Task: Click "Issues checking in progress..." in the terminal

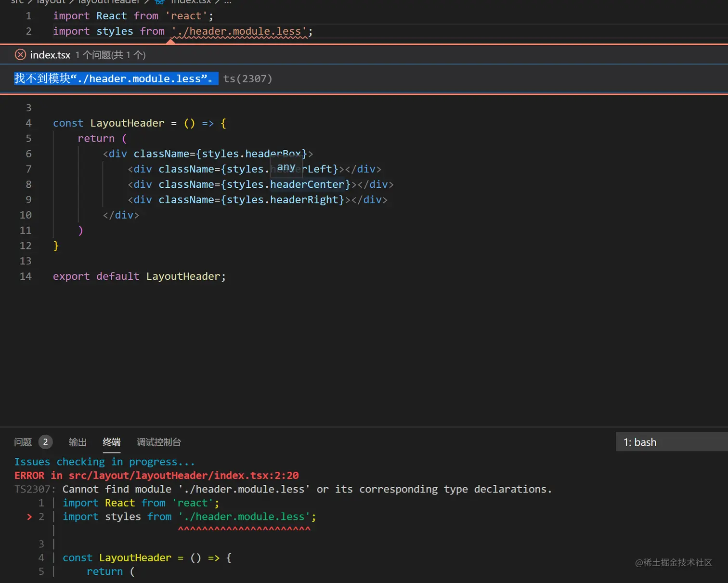Action: coord(104,462)
